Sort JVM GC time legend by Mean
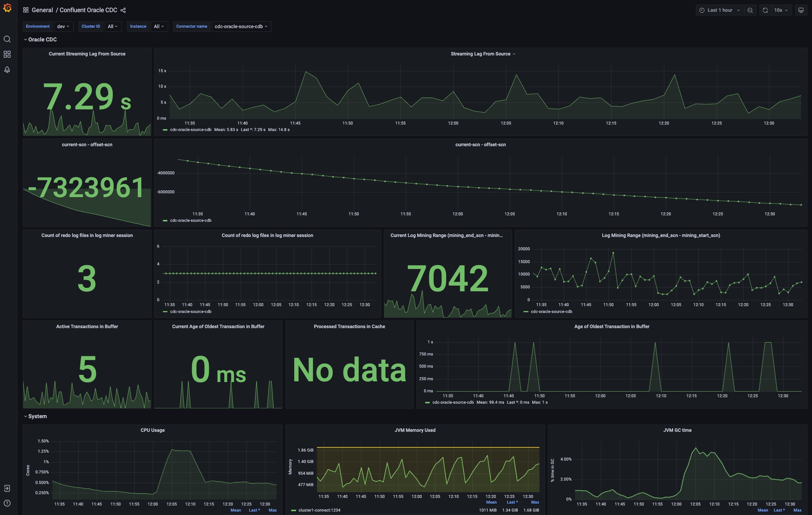Image resolution: width=812 pixels, height=515 pixels. point(763,510)
